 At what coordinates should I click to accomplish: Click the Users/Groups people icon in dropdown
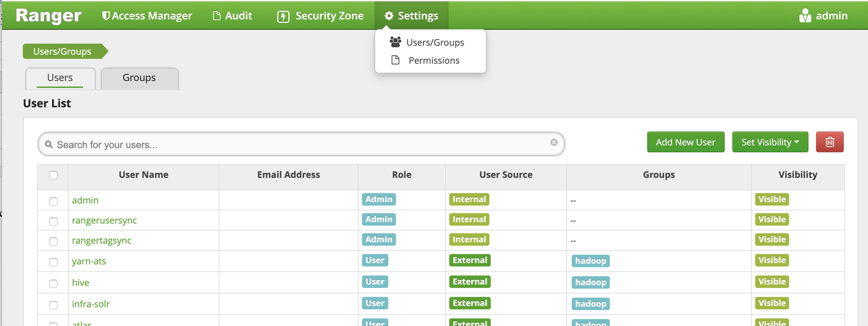[x=395, y=42]
